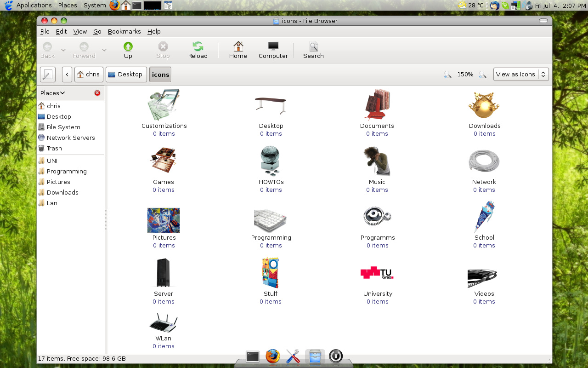This screenshot has height=368, width=588.
Task: Click the Stop toolbar button
Action: pyautogui.click(x=163, y=50)
